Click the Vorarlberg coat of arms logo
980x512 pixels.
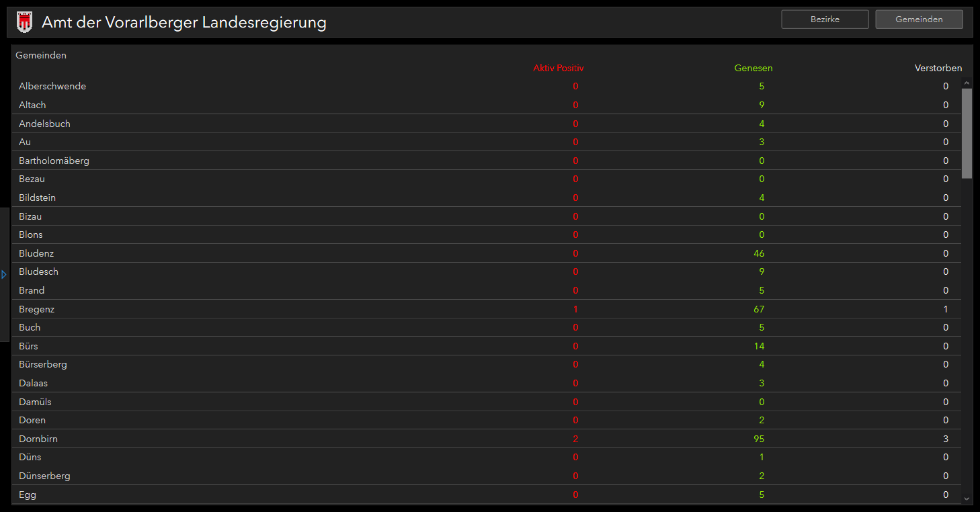[24, 22]
